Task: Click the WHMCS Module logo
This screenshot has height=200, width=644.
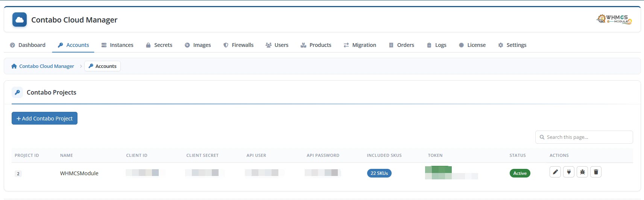Action: (x=614, y=19)
